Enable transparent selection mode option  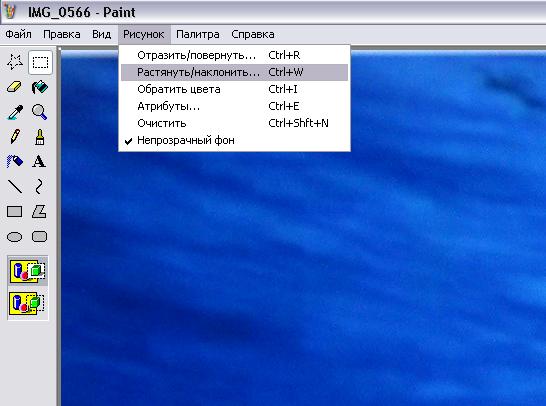click(28, 304)
